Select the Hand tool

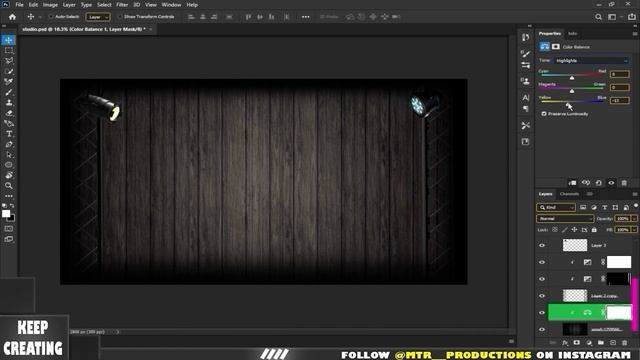coord(9,175)
